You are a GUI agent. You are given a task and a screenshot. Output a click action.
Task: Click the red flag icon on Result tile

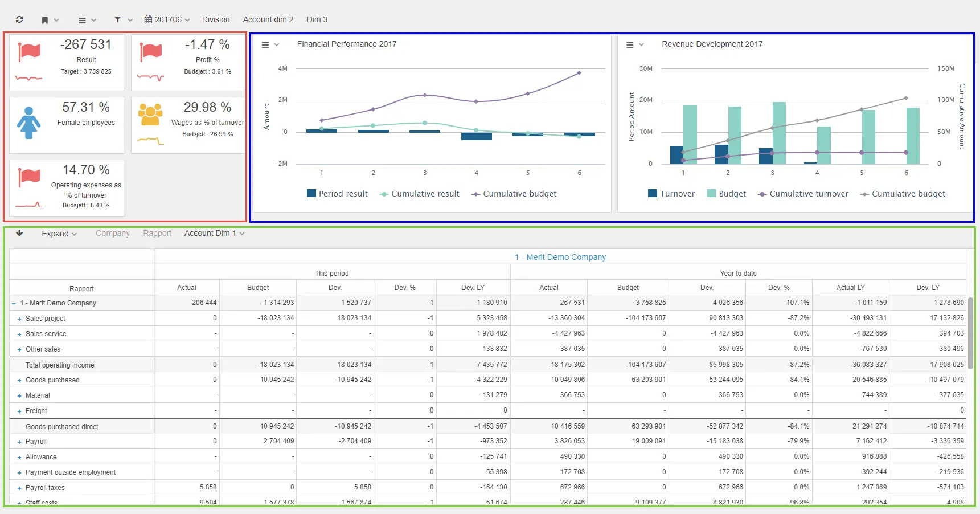pyautogui.click(x=29, y=52)
